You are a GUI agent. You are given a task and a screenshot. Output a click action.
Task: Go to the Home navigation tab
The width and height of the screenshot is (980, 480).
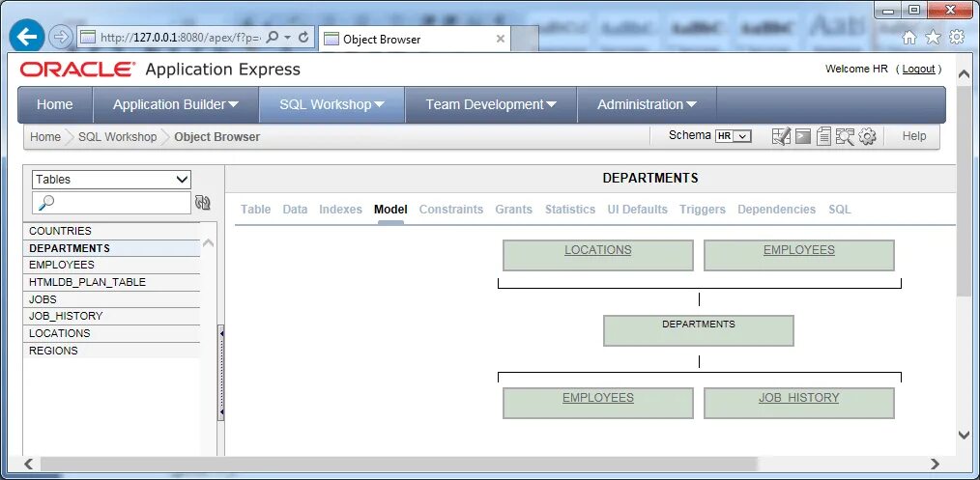(x=55, y=105)
